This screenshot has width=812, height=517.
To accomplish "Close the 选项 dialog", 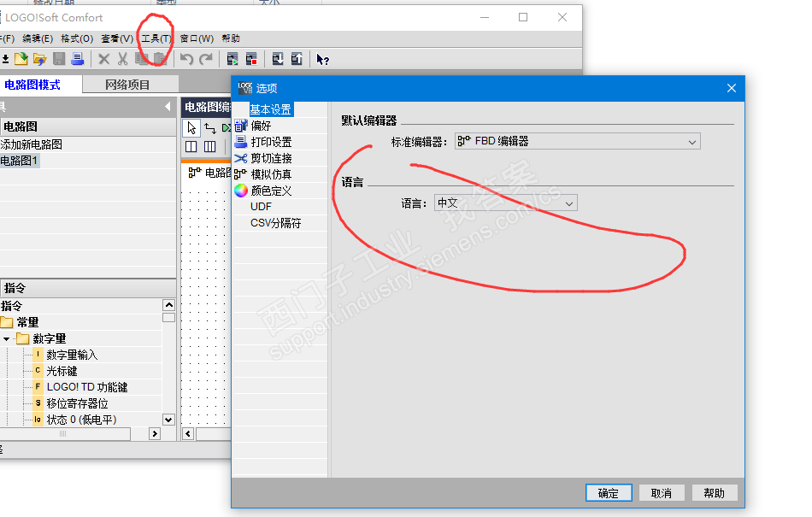I will pyautogui.click(x=731, y=88).
